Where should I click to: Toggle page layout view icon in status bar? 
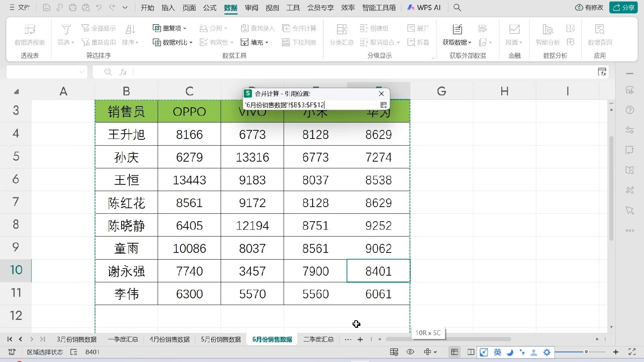pyautogui.click(x=471, y=352)
